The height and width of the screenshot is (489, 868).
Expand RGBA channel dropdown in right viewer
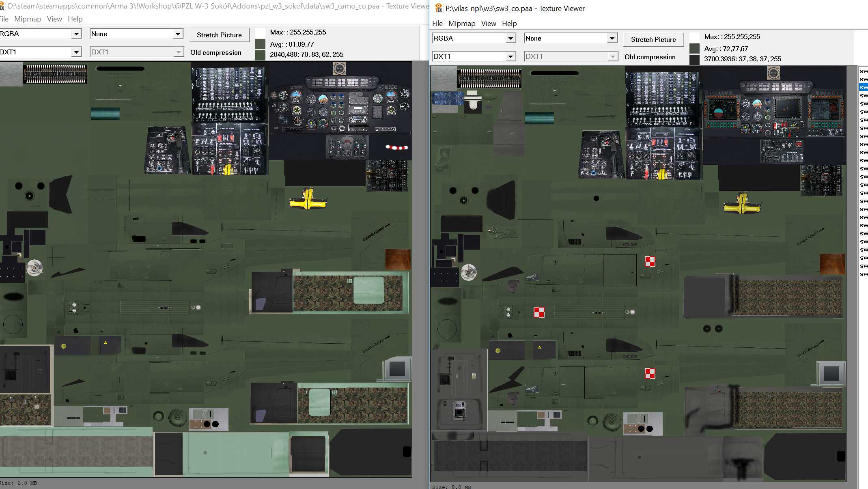(x=510, y=39)
